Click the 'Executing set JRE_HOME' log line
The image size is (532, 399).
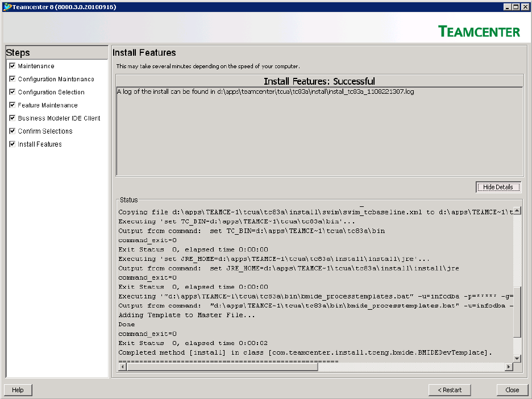(x=274, y=259)
